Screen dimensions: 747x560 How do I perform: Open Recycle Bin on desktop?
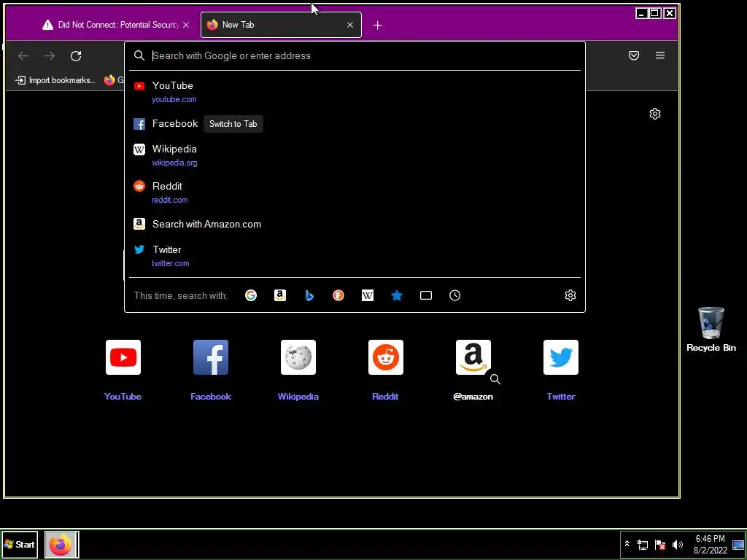pos(711,330)
